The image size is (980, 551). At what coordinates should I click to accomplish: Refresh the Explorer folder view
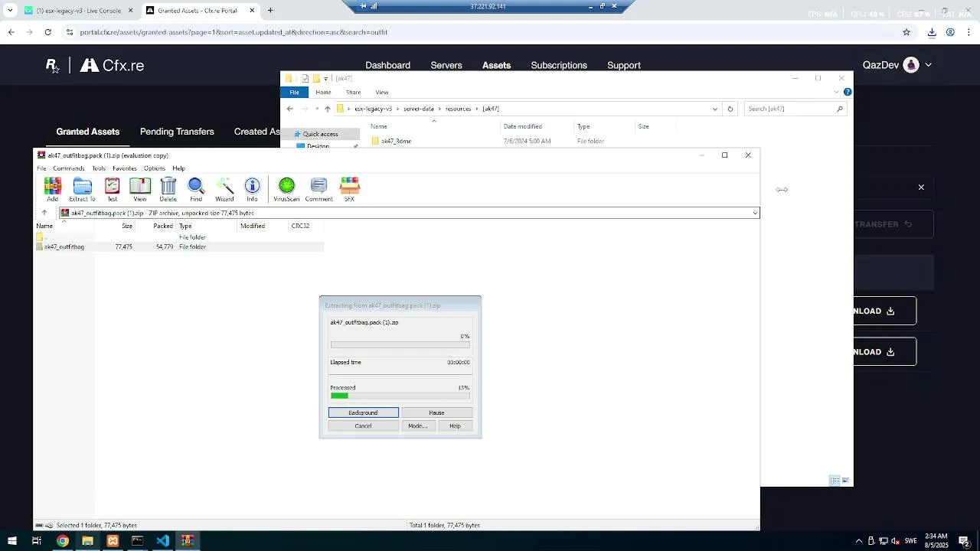[x=730, y=109]
